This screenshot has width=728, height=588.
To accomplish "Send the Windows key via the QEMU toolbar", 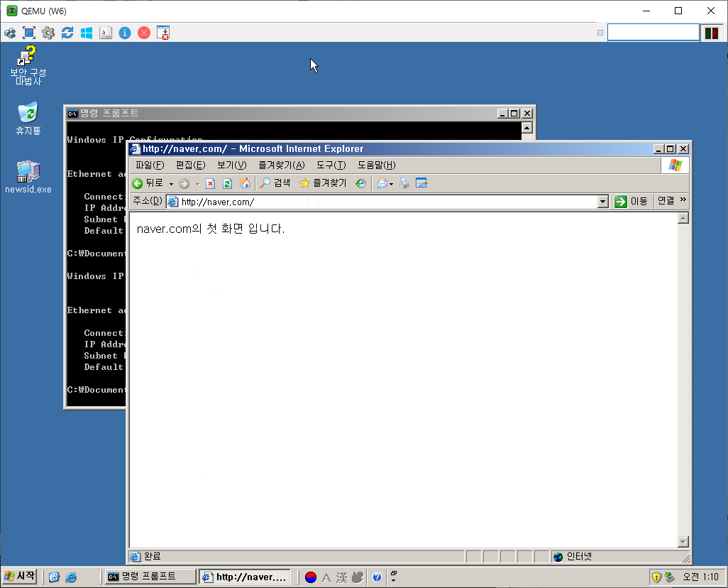I will [87, 33].
